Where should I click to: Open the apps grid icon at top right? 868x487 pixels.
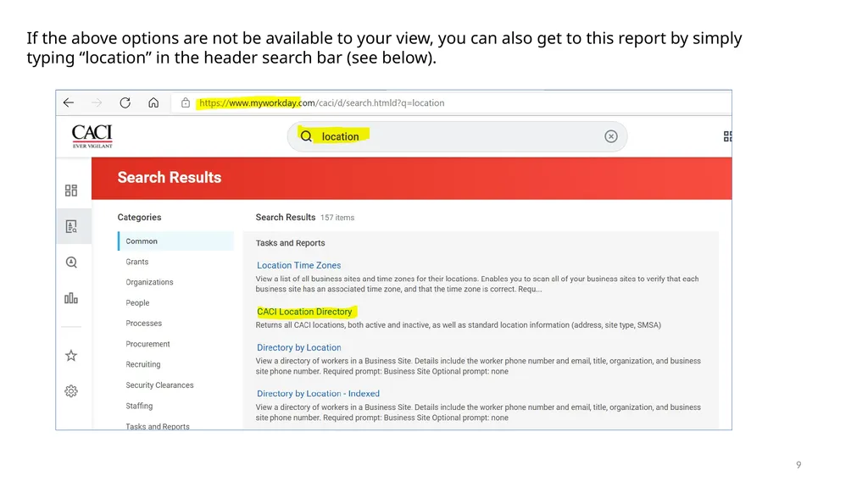click(727, 136)
